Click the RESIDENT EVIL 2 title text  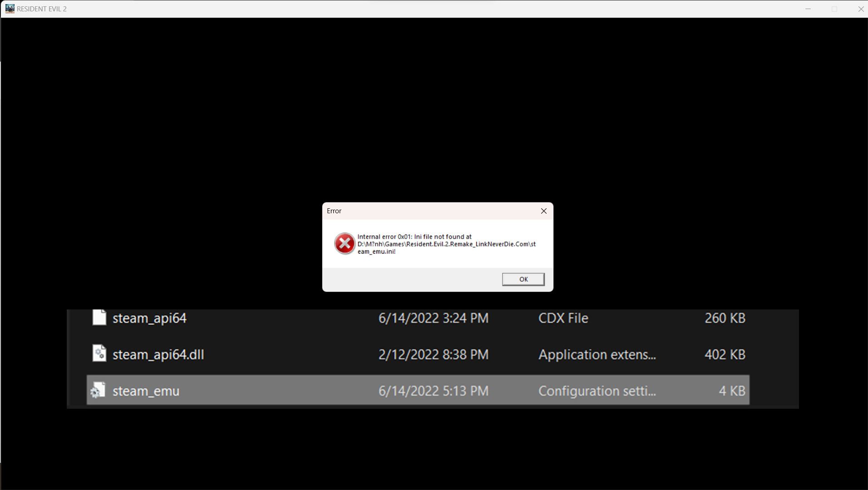point(42,9)
